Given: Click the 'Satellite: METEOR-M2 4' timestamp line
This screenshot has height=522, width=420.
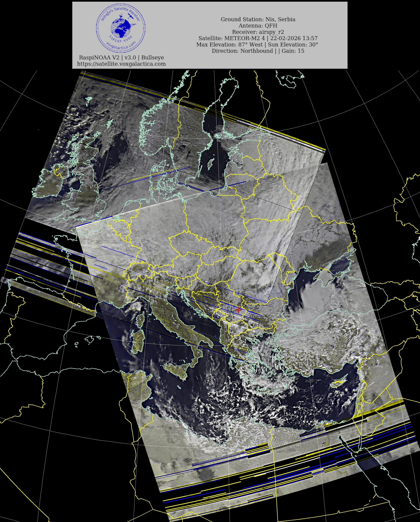Looking at the screenshot, I should (x=258, y=38).
